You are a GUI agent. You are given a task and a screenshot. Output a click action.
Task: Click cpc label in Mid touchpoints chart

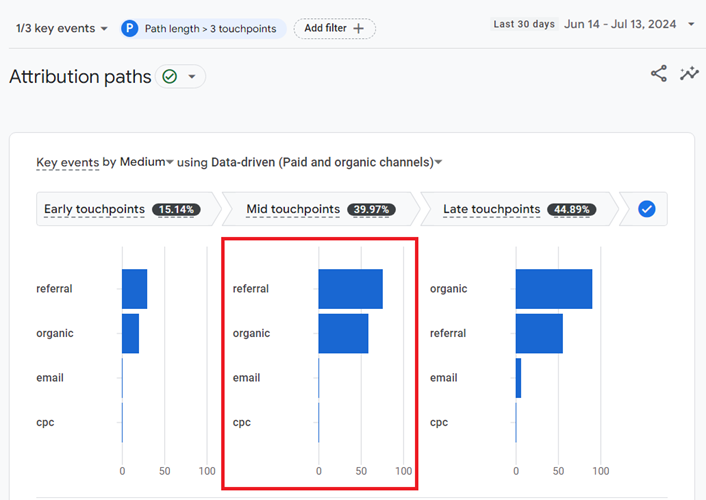pos(242,423)
